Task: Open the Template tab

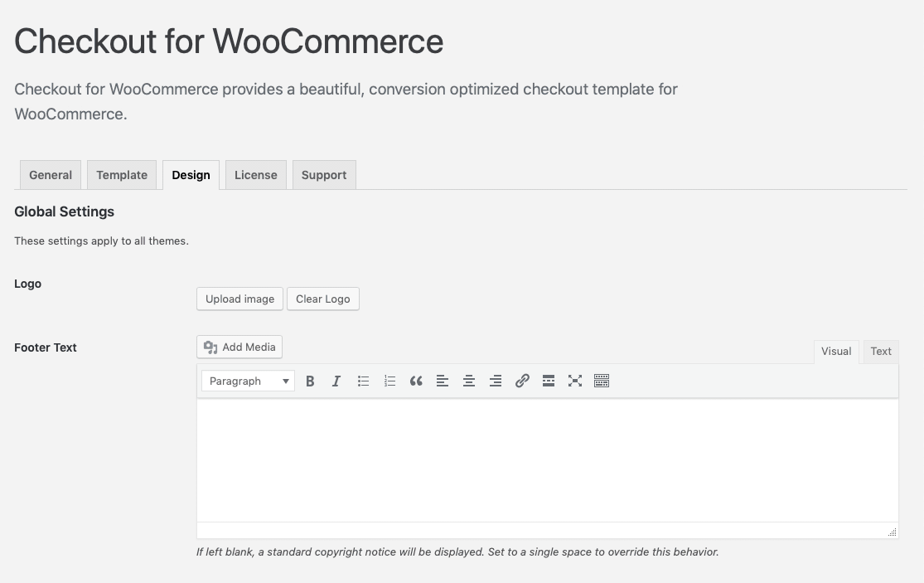Action: 122,175
